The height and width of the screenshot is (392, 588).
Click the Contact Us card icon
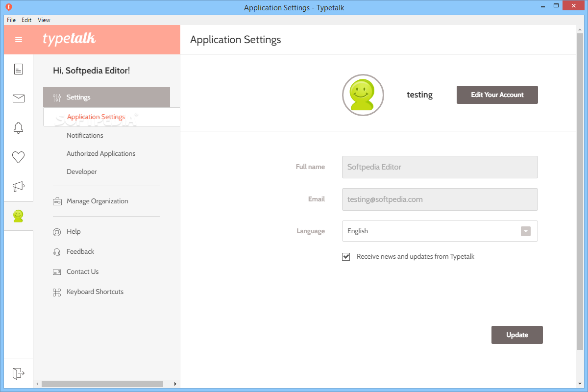click(x=57, y=272)
